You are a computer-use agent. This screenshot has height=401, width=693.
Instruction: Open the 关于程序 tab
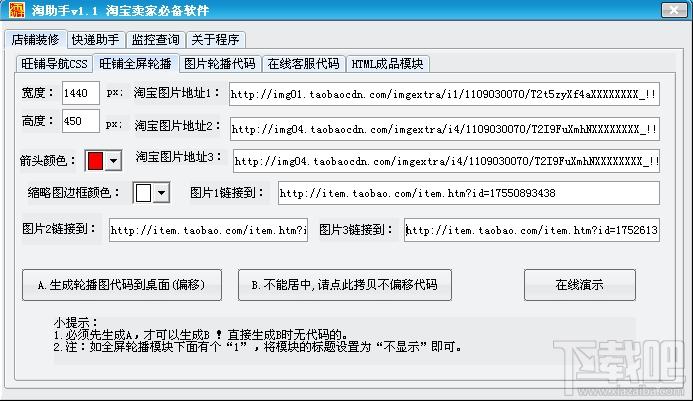(215, 41)
